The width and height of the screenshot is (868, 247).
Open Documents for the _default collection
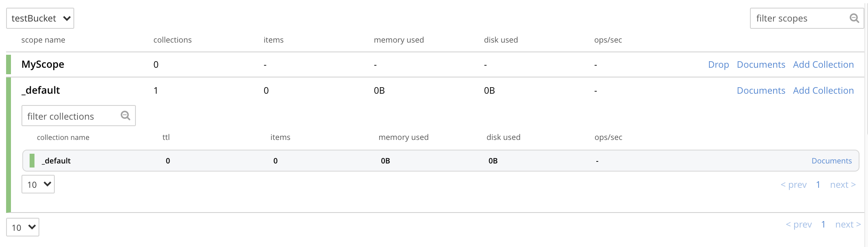click(x=831, y=161)
